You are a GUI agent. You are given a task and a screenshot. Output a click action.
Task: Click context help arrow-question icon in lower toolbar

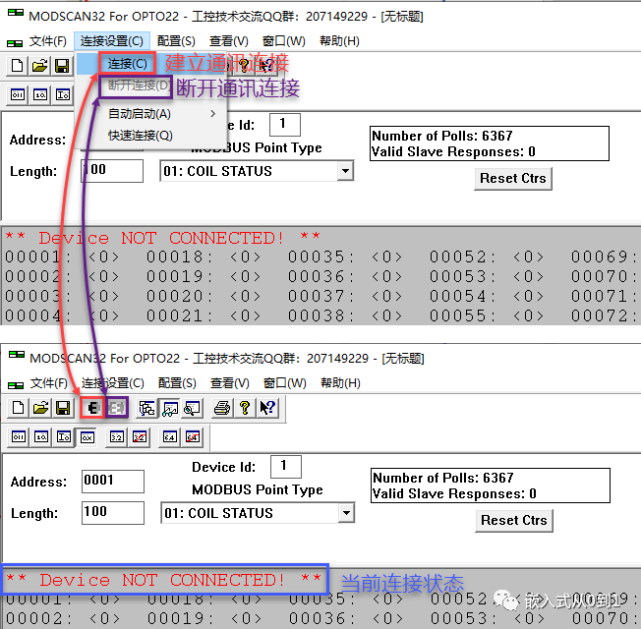268,408
